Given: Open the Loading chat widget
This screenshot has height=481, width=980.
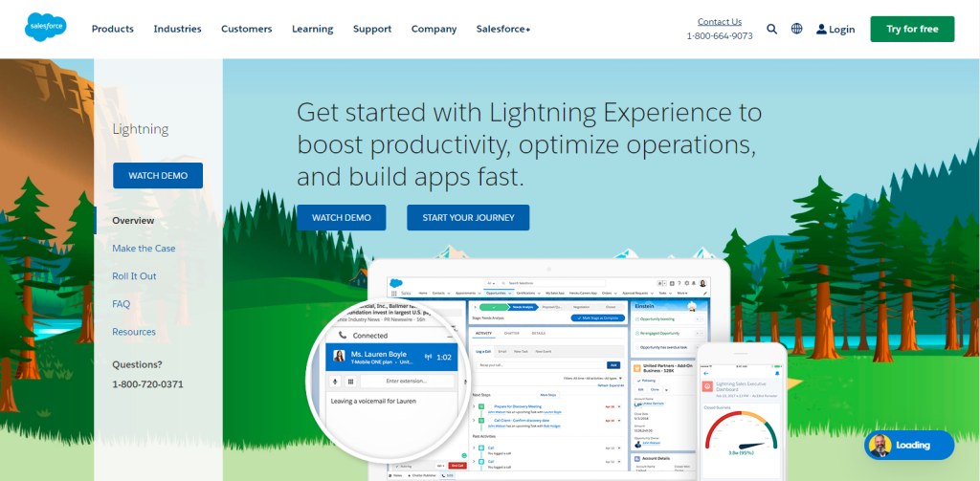Looking at the screenshot, I should click(x=909, y=446).
